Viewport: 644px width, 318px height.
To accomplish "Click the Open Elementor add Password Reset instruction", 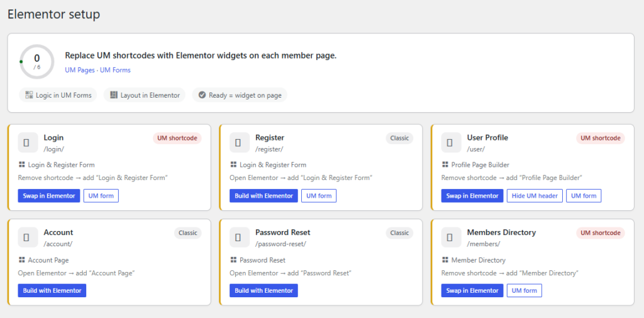I will click(291, 273).
